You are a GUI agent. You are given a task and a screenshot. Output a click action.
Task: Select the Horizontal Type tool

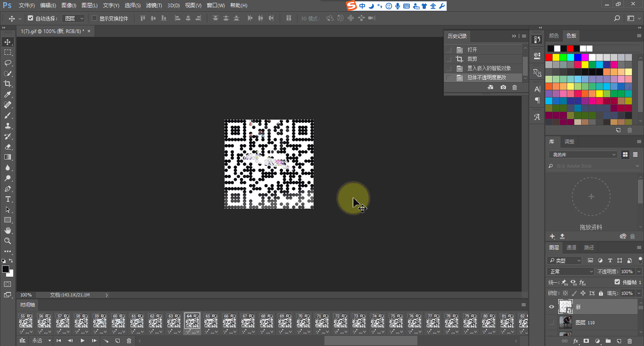pyautogui.click(x=8, y=199)
